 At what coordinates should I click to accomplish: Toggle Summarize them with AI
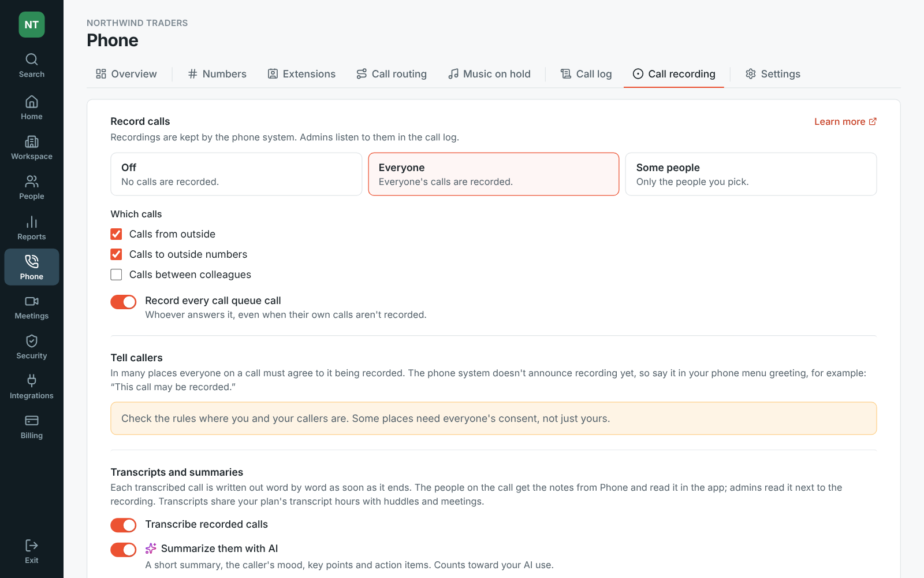(124, 550)
